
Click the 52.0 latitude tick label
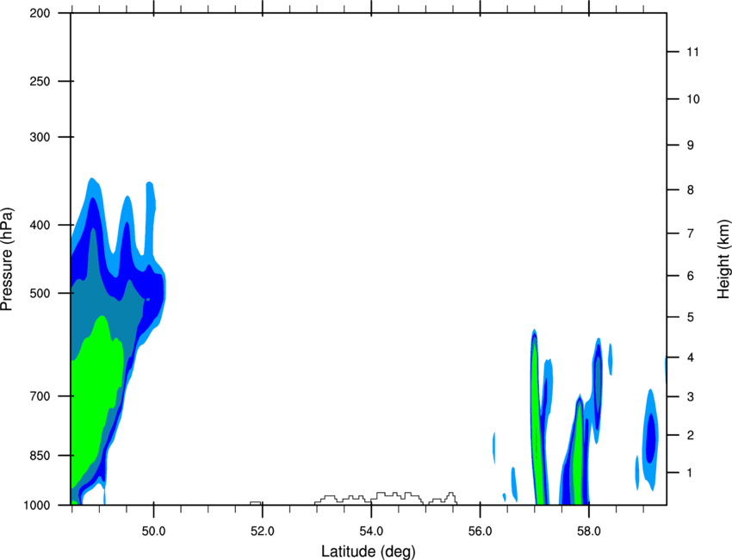click(263, 532)
